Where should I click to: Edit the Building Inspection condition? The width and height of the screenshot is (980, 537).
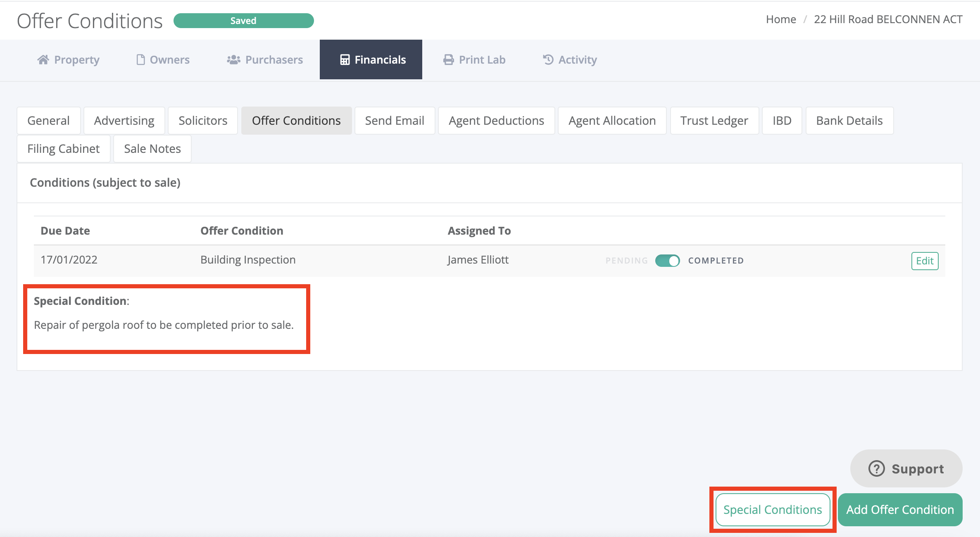coord(924,261)
